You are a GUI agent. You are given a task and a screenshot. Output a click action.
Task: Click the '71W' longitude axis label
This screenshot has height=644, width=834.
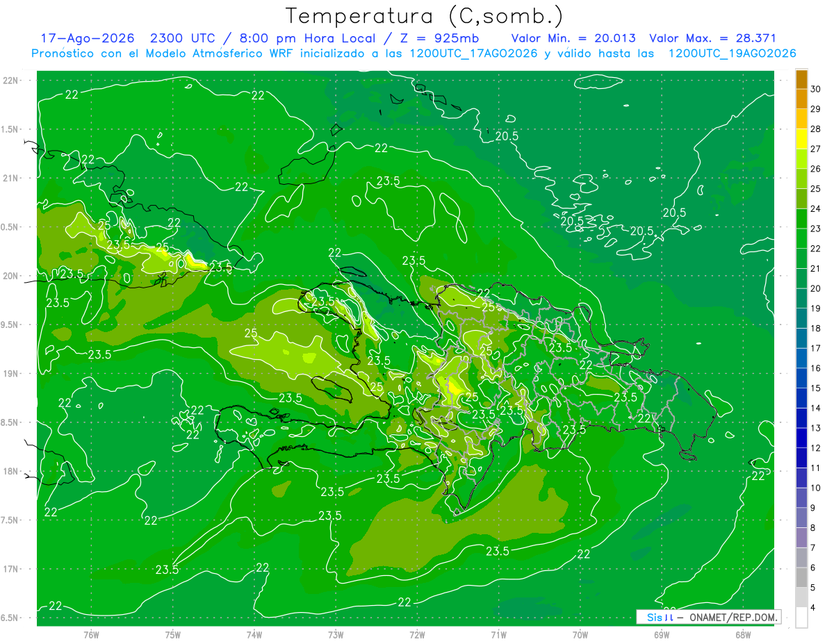click(x=498, y=635)
